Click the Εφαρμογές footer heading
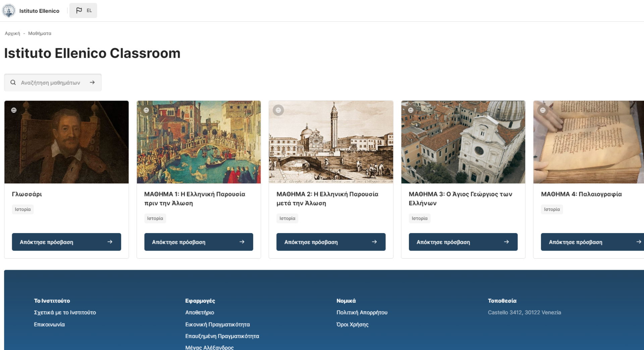This screenshot has width=644, height=350. (200, 301)
